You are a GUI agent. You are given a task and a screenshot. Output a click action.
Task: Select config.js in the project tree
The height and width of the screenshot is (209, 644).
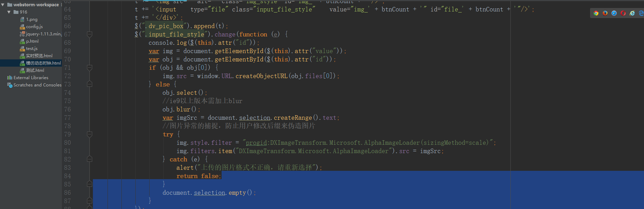[34, 27]
